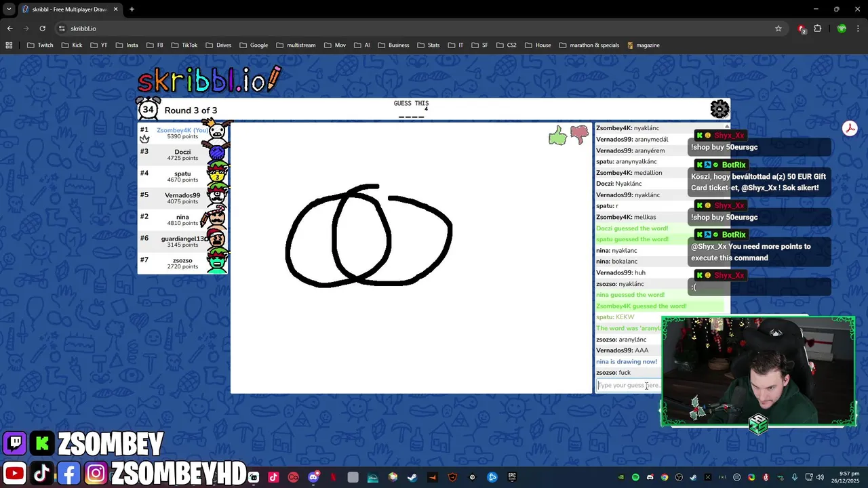Expand the Stats bookmarks folder

428,45
